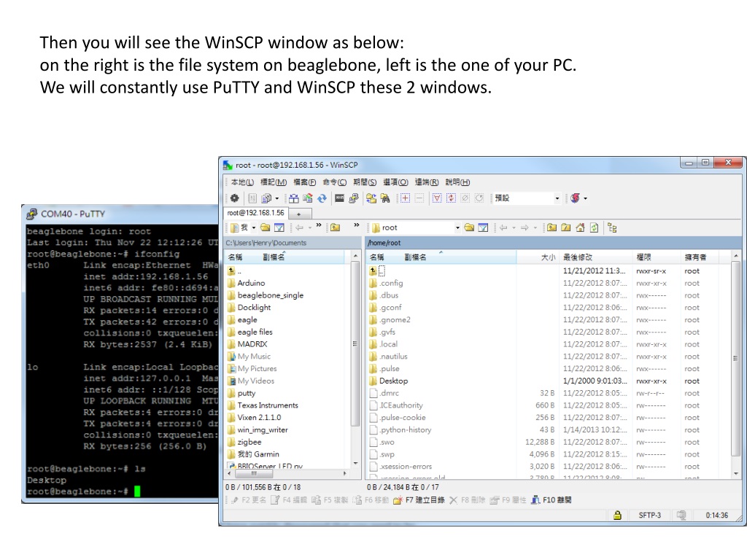
Task: Click the PuTTY window title bar icon
Action: point(31,214)
